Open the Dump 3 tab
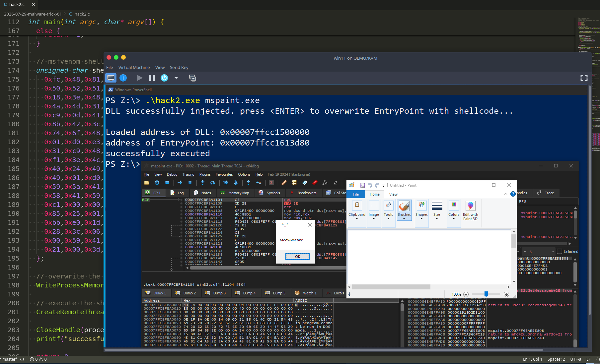Screen dimensions: 600x364 (216, 293)
